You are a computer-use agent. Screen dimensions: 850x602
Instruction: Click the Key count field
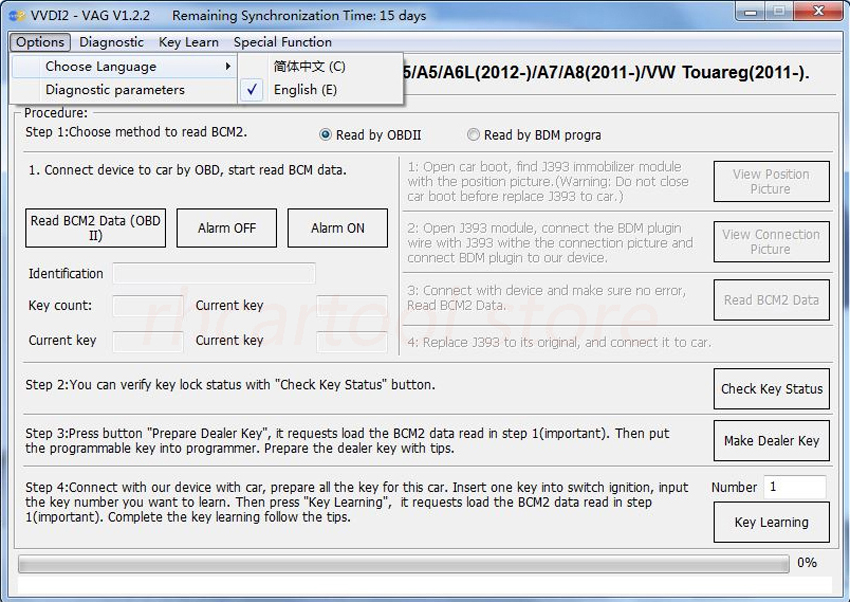click(x=147, y=306)
